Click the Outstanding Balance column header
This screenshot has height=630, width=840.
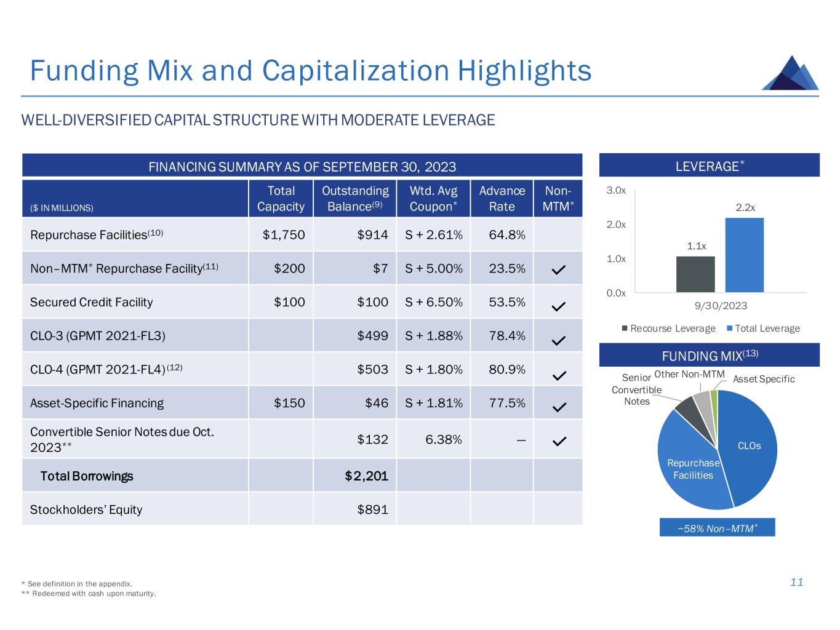355,199
